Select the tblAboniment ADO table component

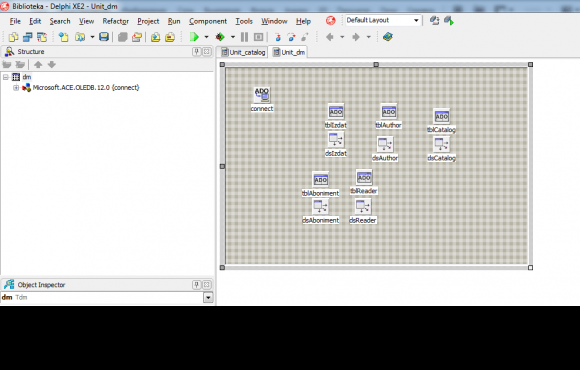pyautogui.click(x=320, y=180)
